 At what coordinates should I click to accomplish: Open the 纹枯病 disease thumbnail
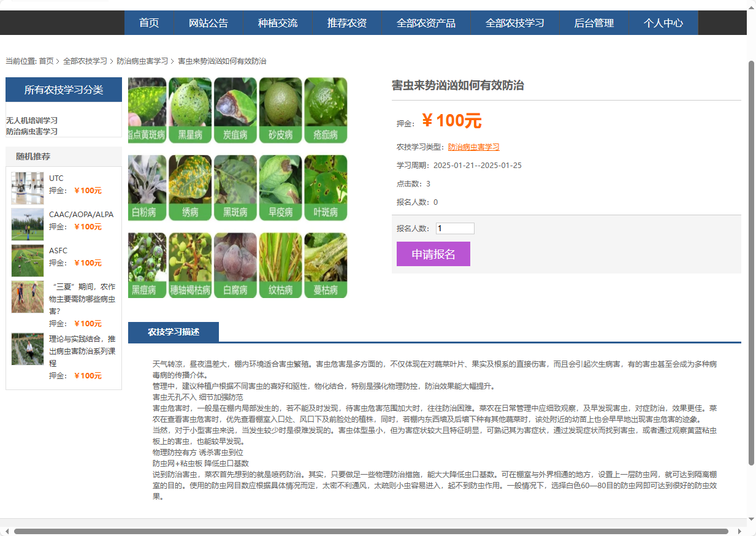tap(280, 265)
